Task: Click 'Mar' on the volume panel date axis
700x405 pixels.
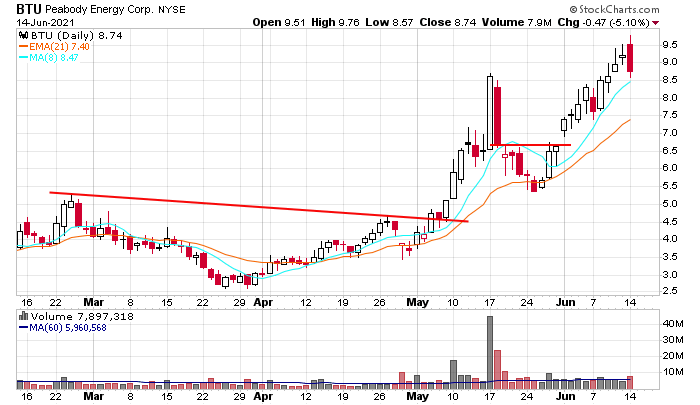Action: tap(94, 396)
